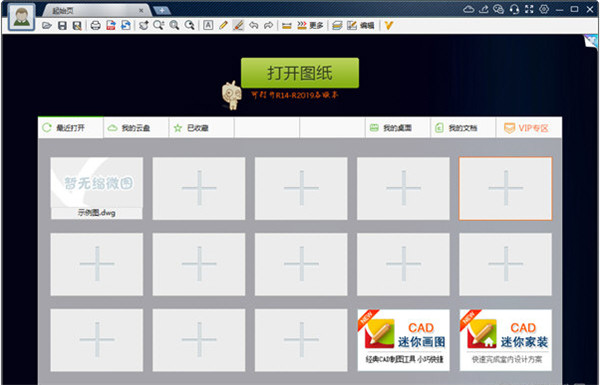The height and width of the screenshot is (385, 600).
Task: Open the WeChat chat icon in title bar
Action: click(x=499, y=9)
